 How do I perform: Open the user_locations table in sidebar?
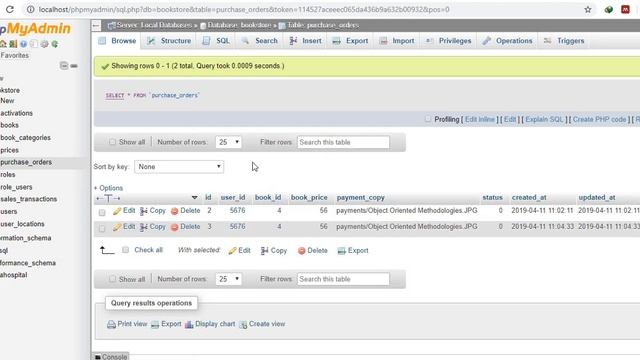point(22,224)
